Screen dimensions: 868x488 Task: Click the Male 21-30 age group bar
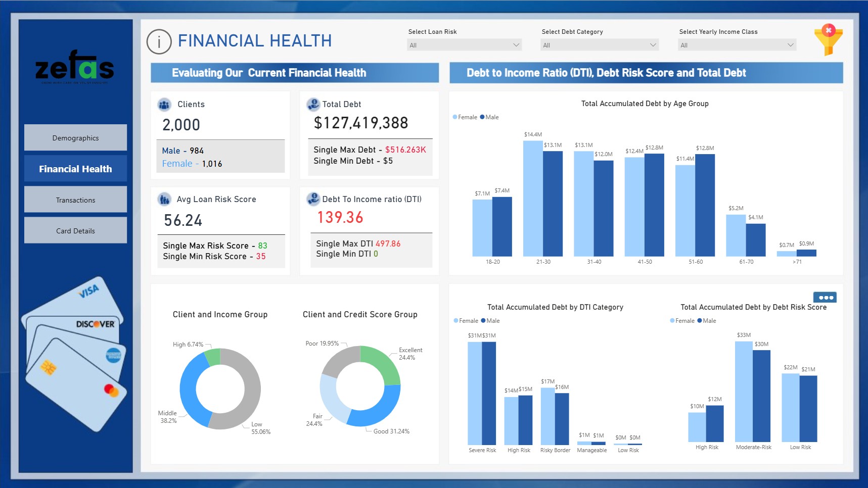pos(553,203)
